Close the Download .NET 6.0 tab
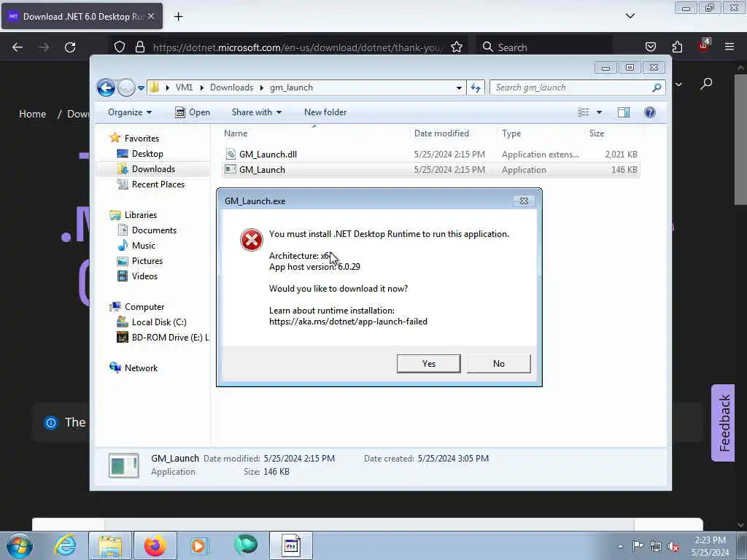Viewport: 747px width, 560px height. tap(151, 16)
